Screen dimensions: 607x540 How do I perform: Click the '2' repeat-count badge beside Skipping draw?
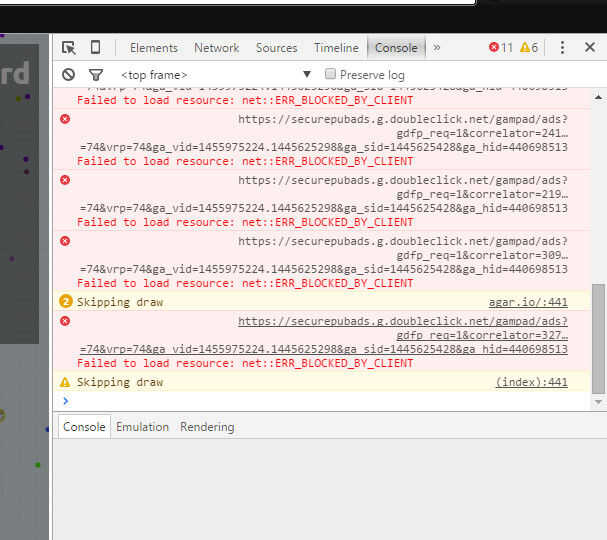pos(65,301)
